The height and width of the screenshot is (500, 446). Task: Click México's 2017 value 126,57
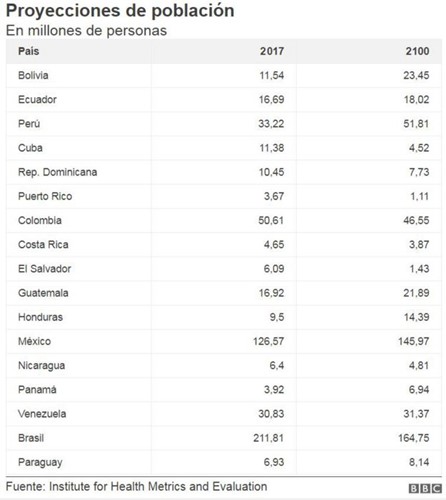[x=268, y=341]
